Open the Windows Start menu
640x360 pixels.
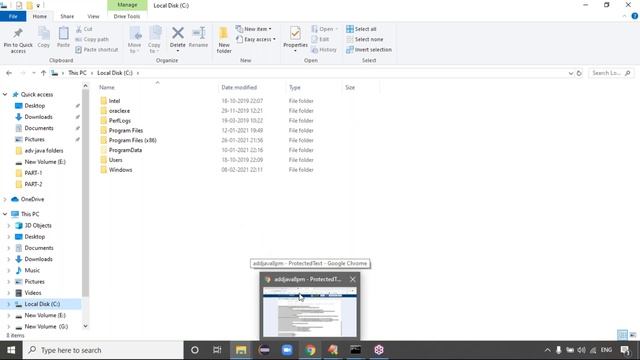tap(11, 350)
